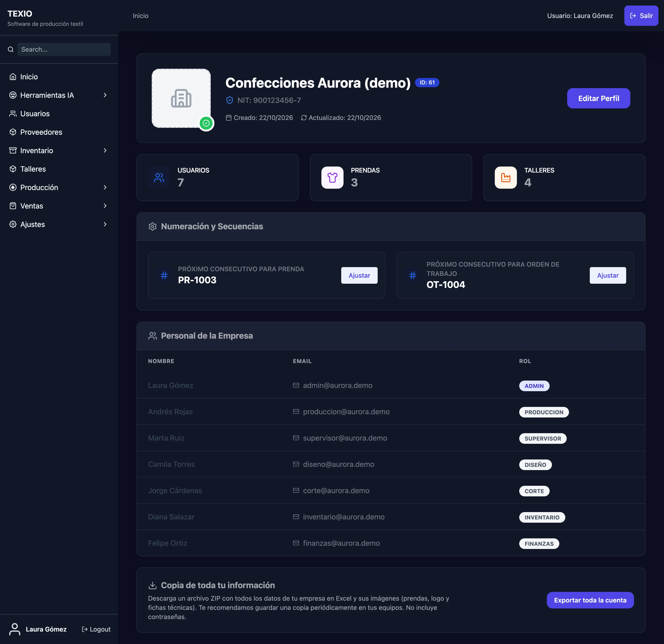Click the ADMIN role badge

click(x=534, y=386)
